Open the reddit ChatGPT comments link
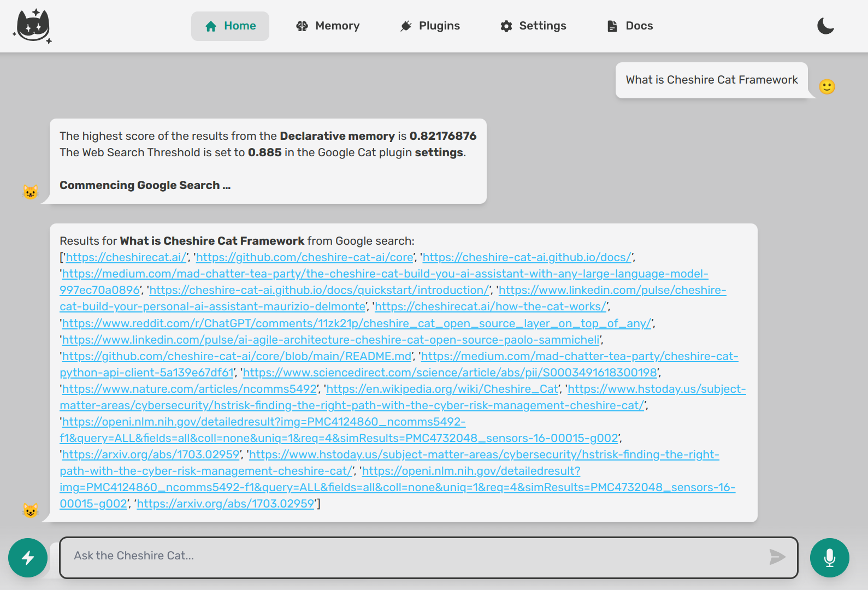Image resolution: width=868 pixels, height=590 pixels. tap(357, 323)
